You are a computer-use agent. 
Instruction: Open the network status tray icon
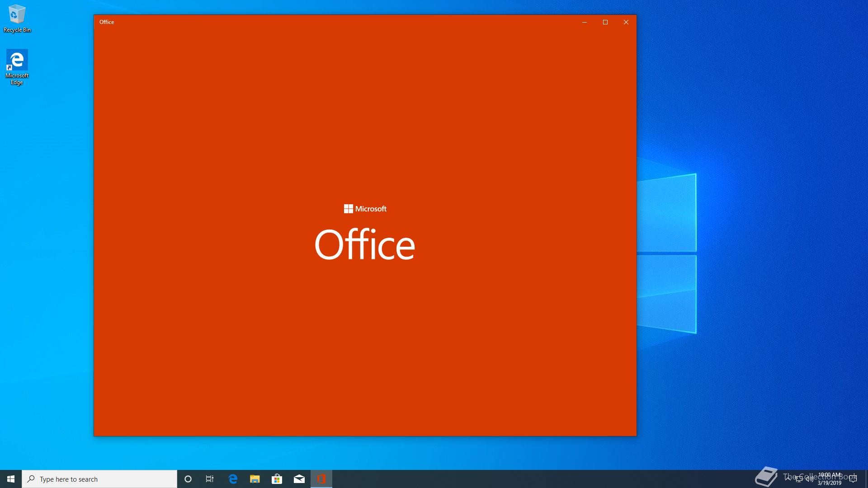point(799,479)
